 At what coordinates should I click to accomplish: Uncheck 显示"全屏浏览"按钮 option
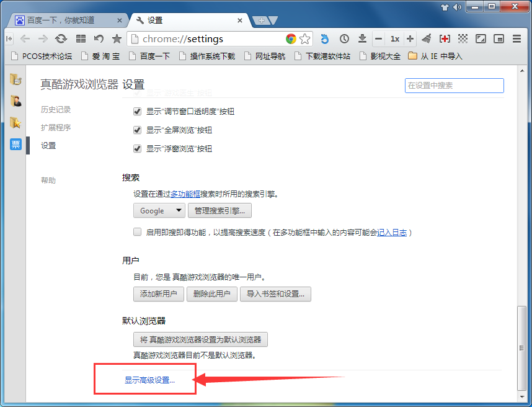[137, 130]
